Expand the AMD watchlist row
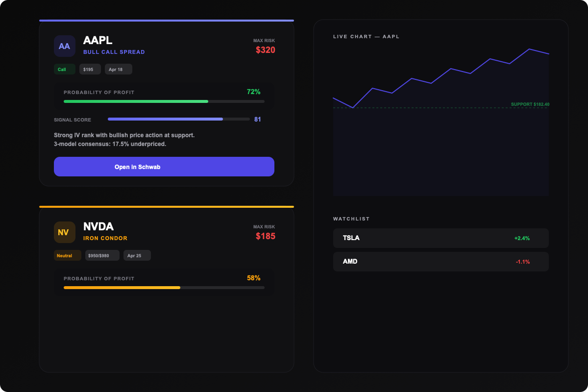 tap(441, 262)
